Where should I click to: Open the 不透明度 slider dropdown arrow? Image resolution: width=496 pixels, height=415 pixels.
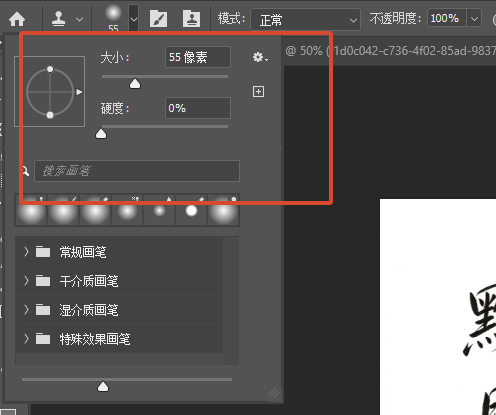click(x=474, y=18)
